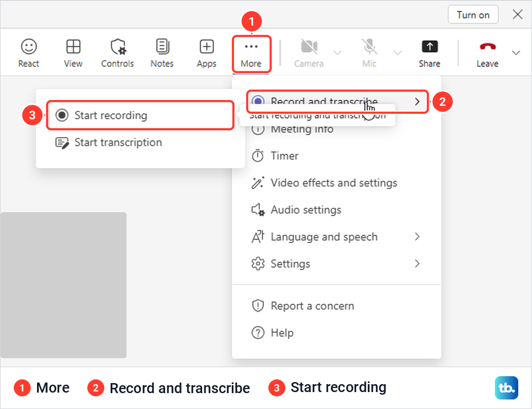532x409 pixels.
Task: Select Start transcription
Action: 140,142
